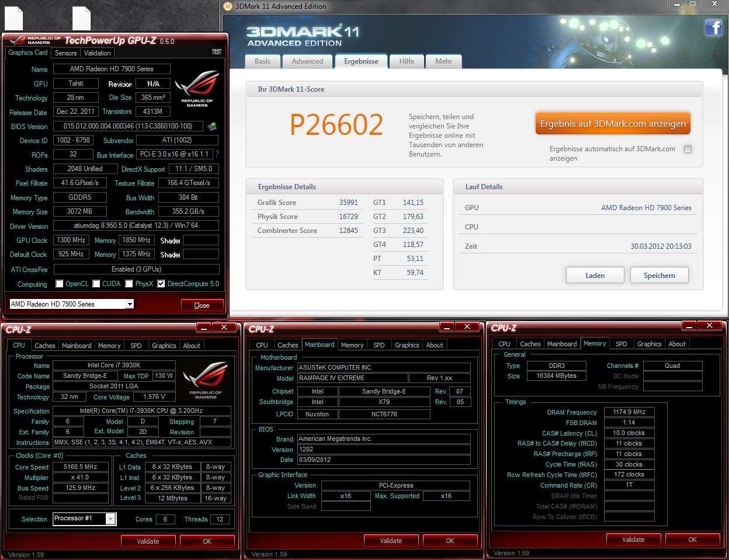Click the Release Date field Dec 22, 2011
Image resolution: width=729 pixels, height=560 pixels.
click(x=75, y=112)
